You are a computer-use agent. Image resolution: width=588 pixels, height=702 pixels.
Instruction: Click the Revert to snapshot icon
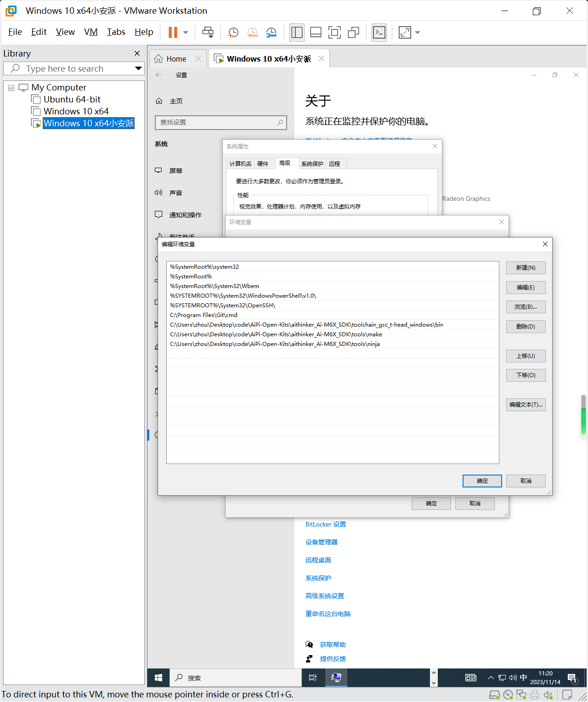point(252,32)
